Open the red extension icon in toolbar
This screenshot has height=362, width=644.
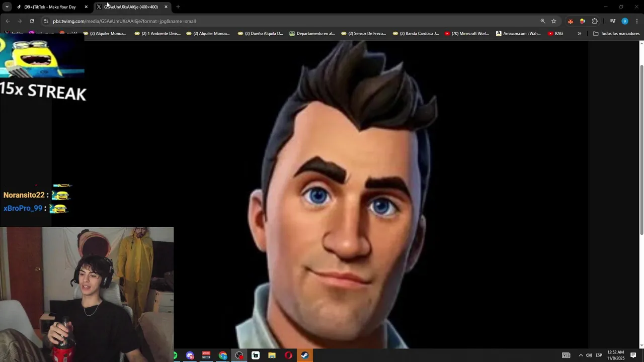(x=570, y=21)
